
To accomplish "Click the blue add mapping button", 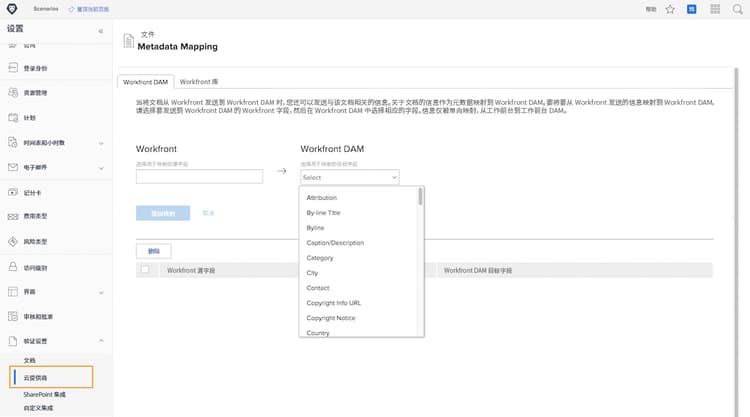I will coord(163,213).
